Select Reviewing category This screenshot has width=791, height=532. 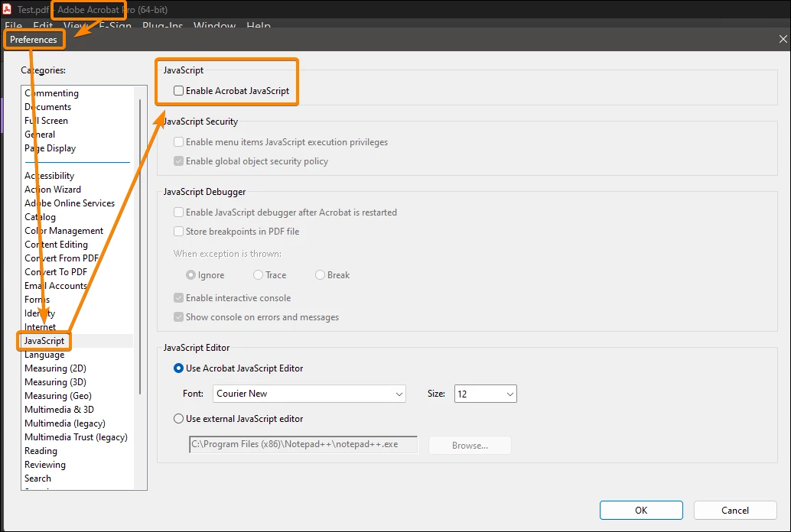click(45, 465)
